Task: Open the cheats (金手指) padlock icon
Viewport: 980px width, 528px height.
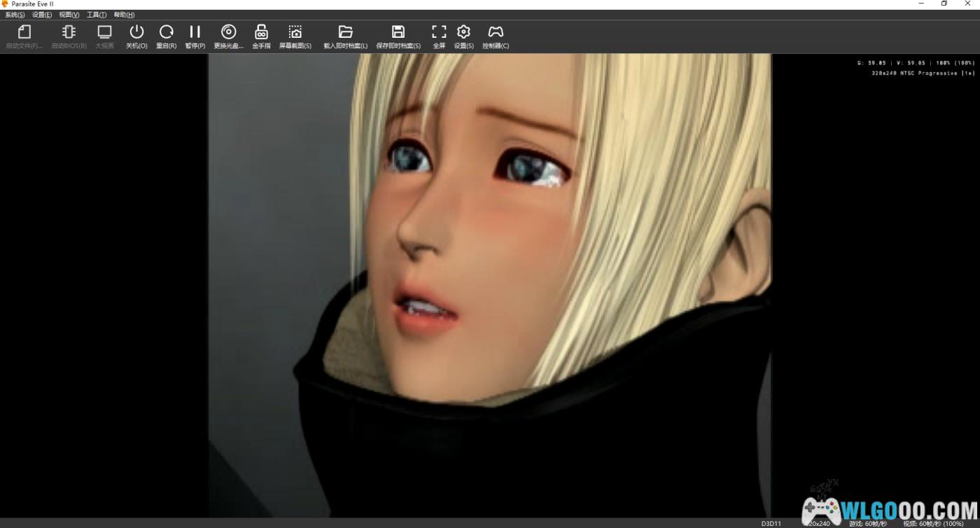Action: (x=261, y=36)
